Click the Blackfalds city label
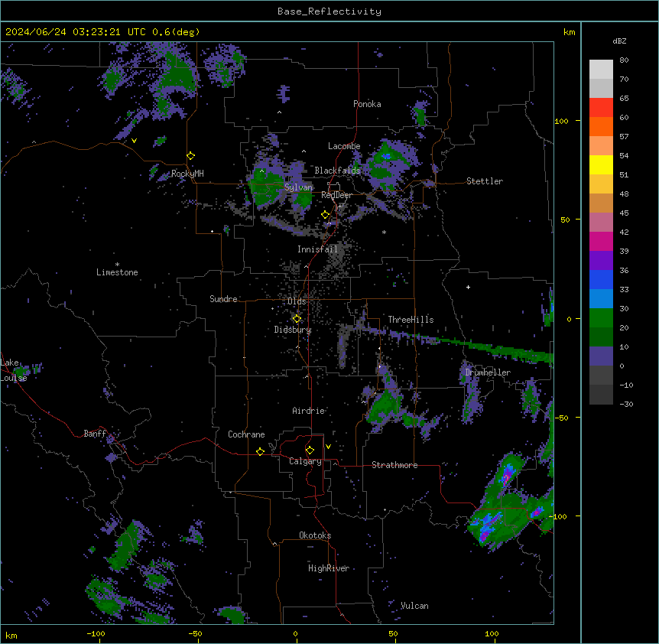Image resolution: width=659 pixels, height=644 pixels. click(337, 171)
